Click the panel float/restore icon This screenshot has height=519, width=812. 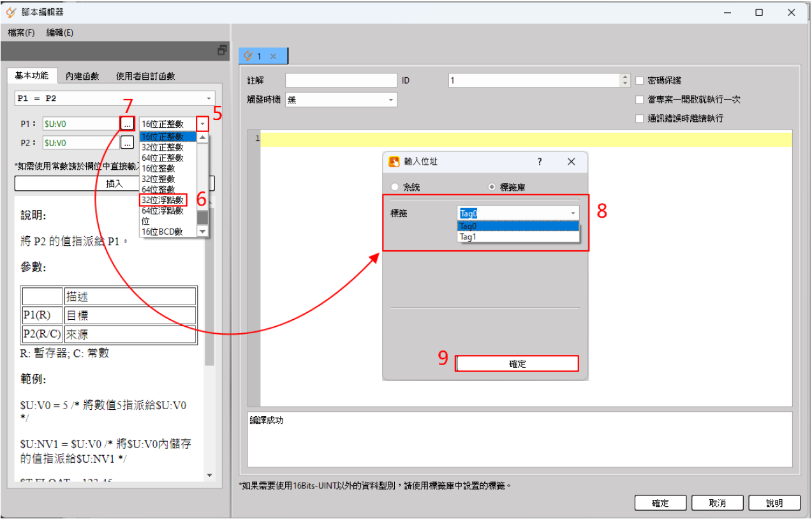click(222, 50)
